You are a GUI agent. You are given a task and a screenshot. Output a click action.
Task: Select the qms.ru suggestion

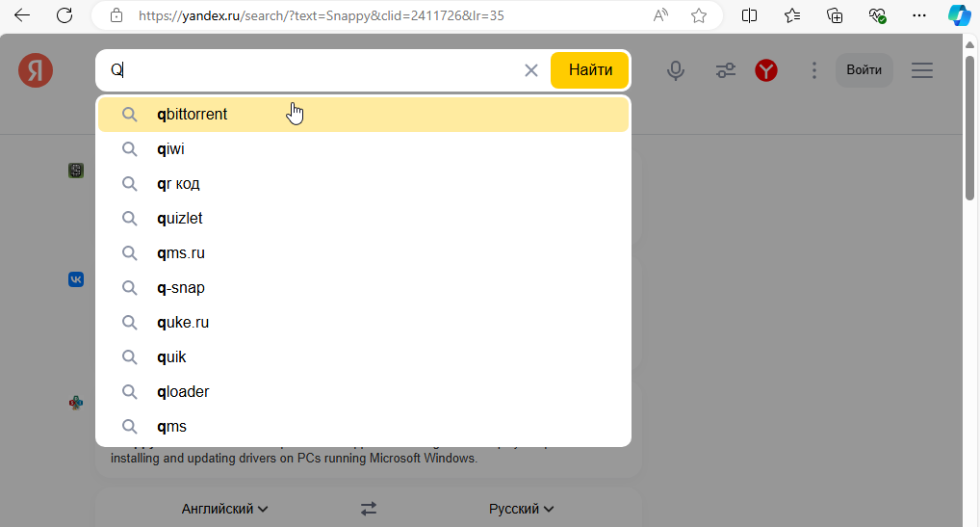pyautogui.click(x=363, y=253)
